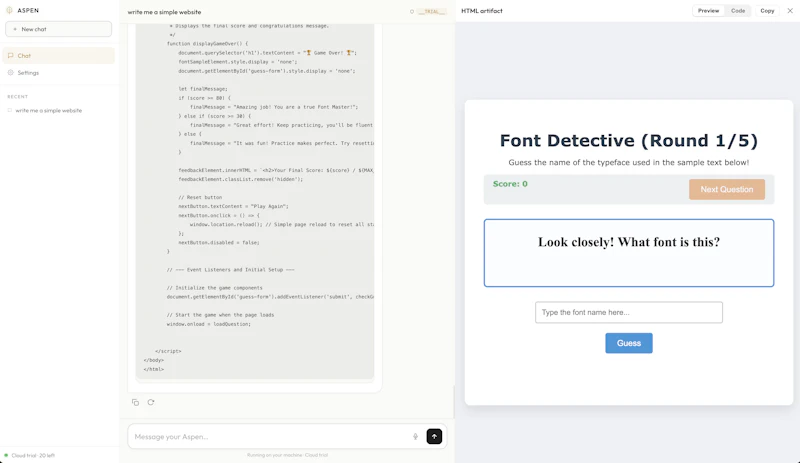Click the Next Question button
Screen dimensions: 800x463
[x=727, y=189]
